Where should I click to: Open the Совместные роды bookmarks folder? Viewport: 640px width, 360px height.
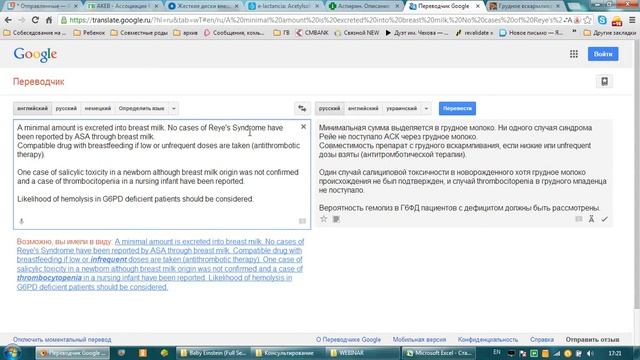tap(139, 33)
